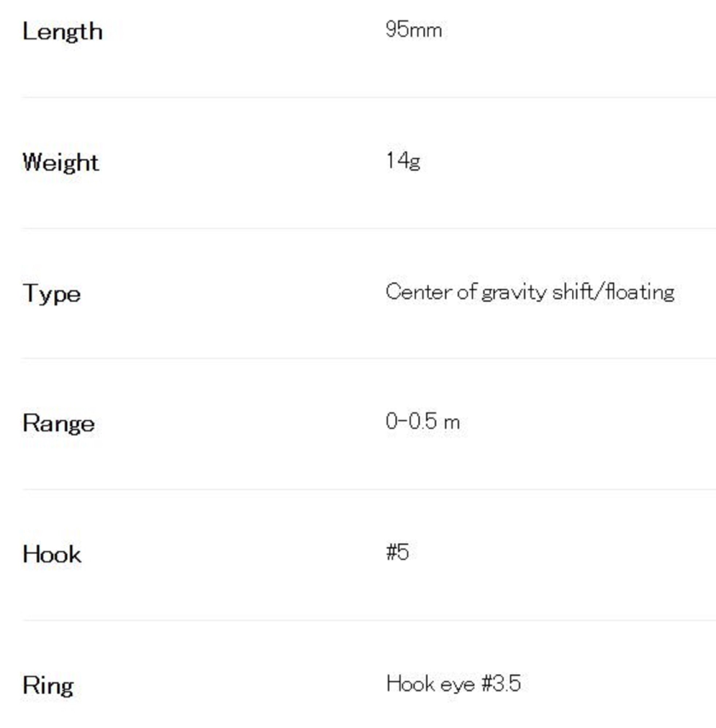
Task: Click divider line between Length and Weight rows
Action: [x=369, y=98]
